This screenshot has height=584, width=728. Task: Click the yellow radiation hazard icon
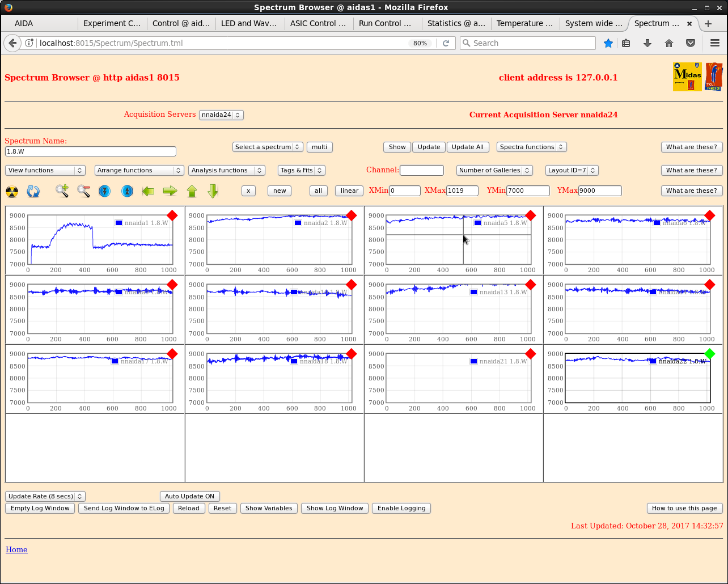click(12, 192)
